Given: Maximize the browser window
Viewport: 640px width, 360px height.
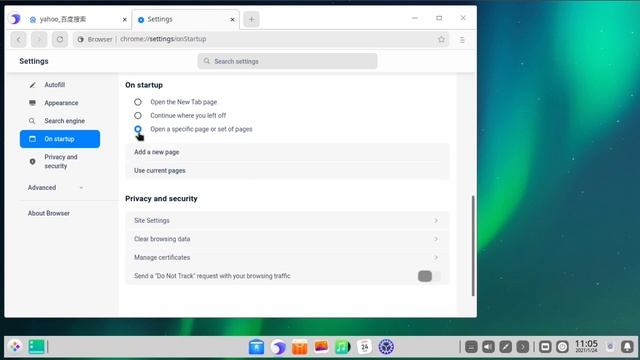Looking at the screenshot, I should 439,18.
